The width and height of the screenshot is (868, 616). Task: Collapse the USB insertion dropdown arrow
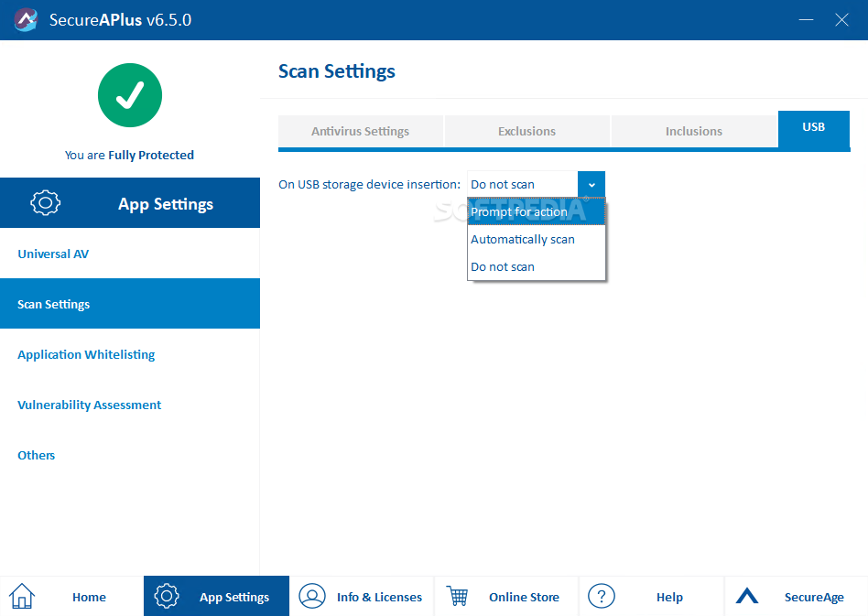[x=591, y=184]
